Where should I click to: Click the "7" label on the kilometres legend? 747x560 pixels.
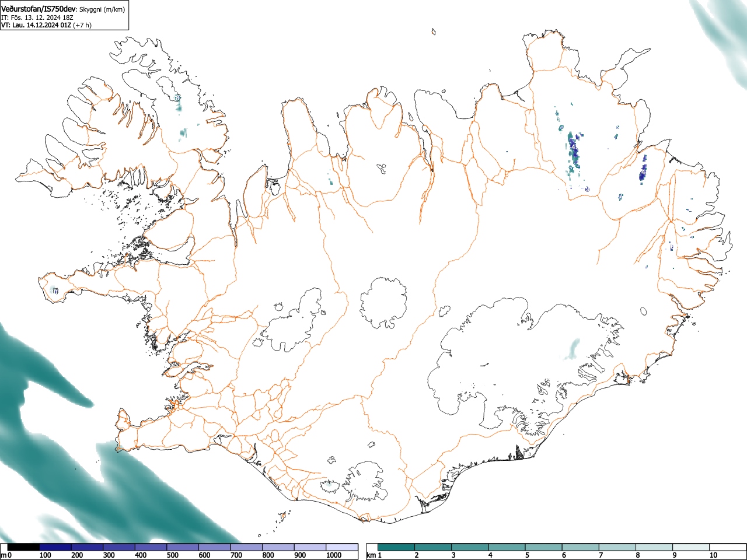601,555
